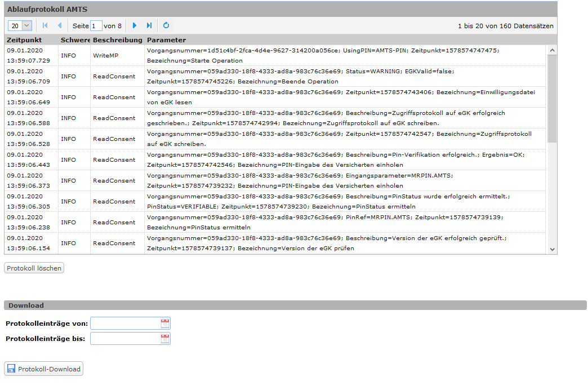588x390 pixels.
Task: Jump to last page of protocol
Action: (x=149, y=25)
